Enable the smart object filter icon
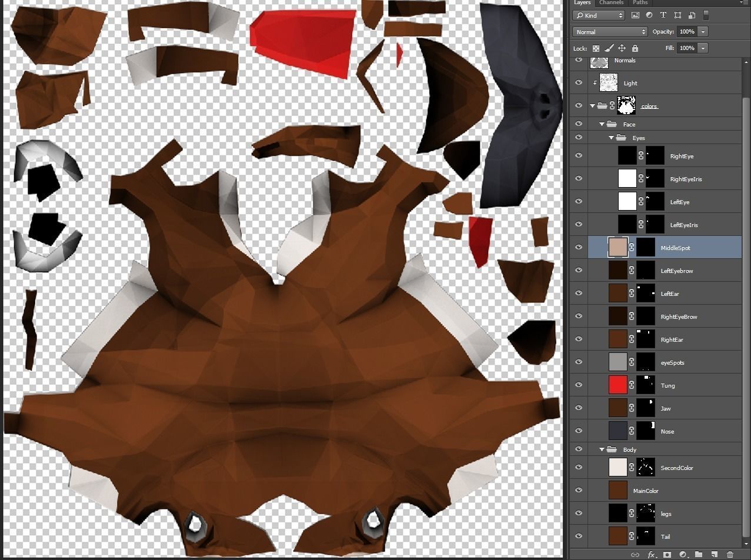 pos(692,15)
